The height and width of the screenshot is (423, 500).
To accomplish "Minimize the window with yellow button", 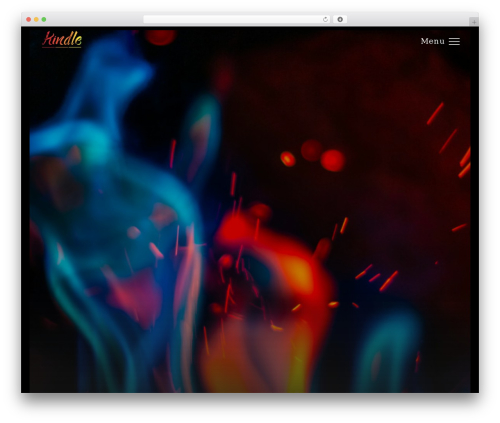I will (x=36, y=20).
